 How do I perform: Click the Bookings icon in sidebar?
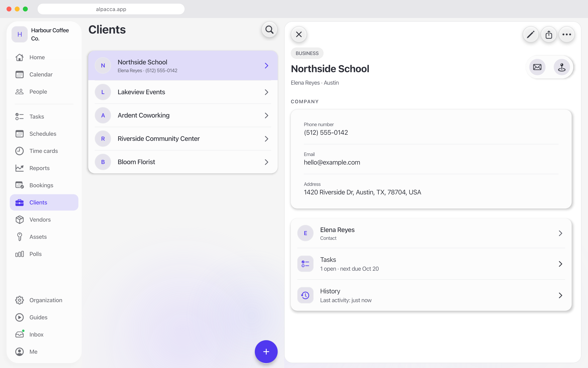pos(19,185)
